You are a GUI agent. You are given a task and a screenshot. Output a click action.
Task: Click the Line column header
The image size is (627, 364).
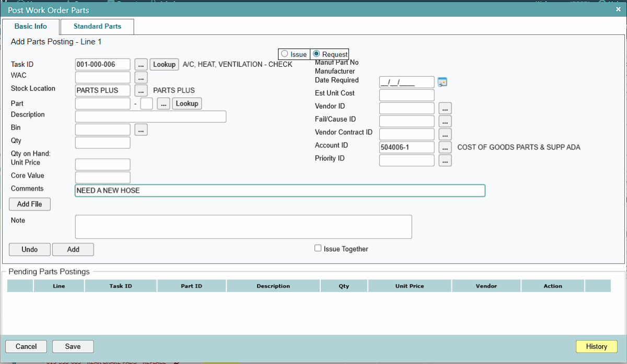[x=59, y=286]
